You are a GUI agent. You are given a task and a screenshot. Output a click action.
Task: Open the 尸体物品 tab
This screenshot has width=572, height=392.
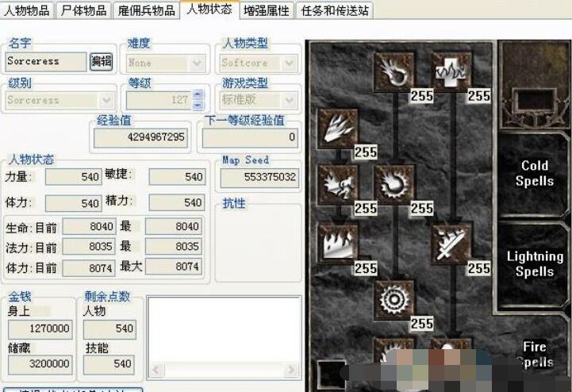point(83,10)
